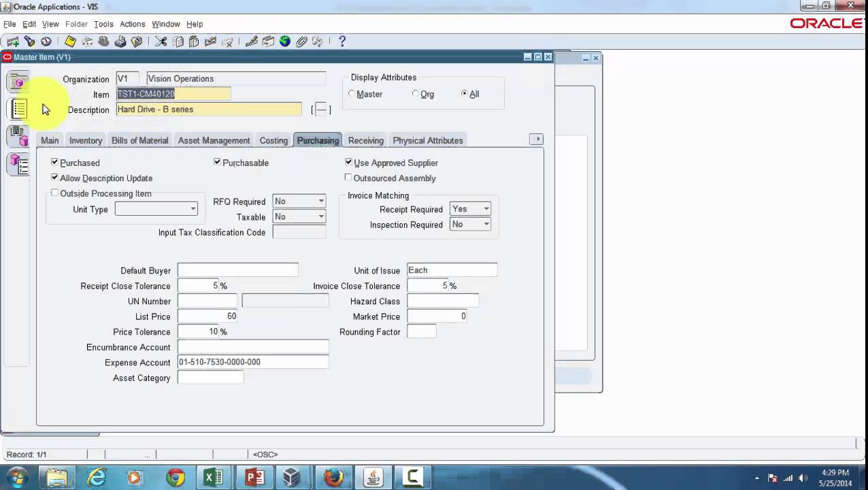This screenshot has width=868, height=490.
Task: Open PowerPoint from the taskbar
Action: [x=254, y=478]
